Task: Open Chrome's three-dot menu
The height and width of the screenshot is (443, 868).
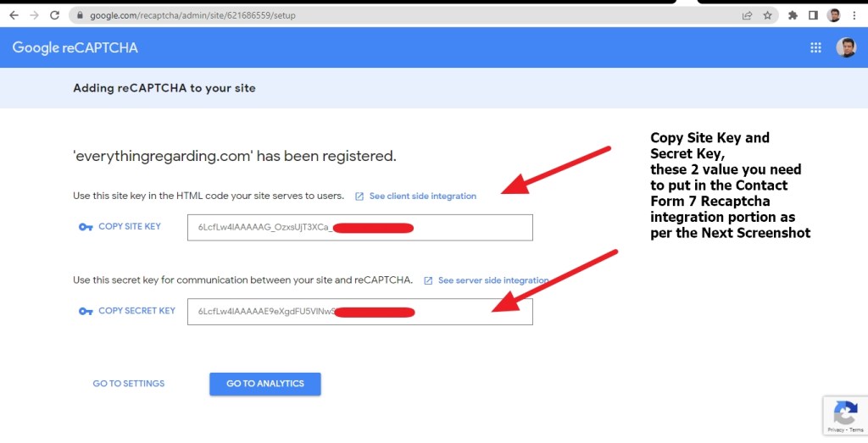Action: (x=854, y=15)
